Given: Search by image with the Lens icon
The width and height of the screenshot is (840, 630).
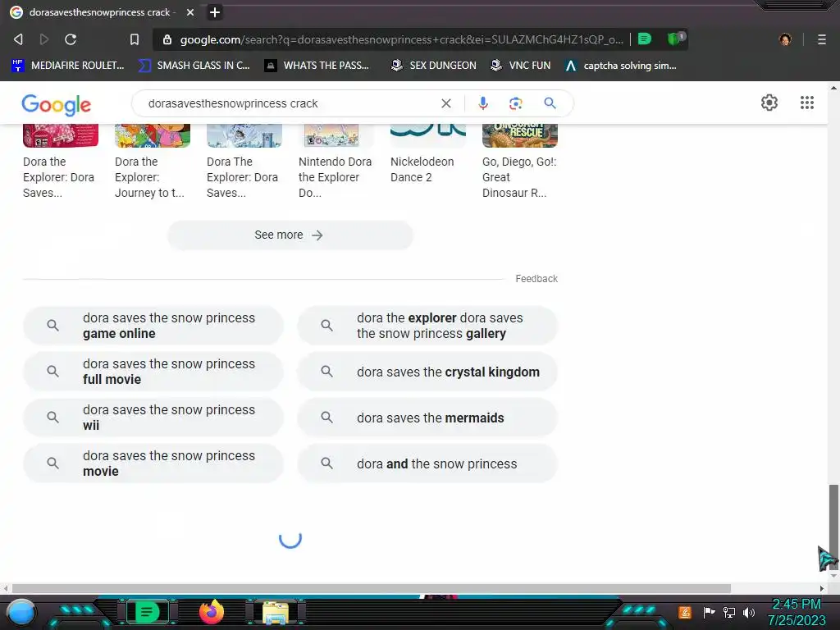Looking at the screenshot, I should click(515, 103).
